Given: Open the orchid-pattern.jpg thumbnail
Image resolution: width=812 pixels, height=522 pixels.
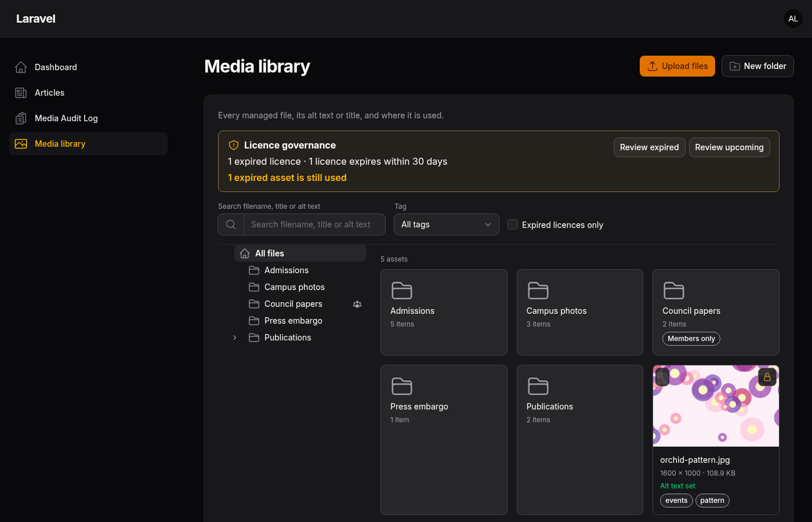Looking at the screenshot, I should click(716, 406).
